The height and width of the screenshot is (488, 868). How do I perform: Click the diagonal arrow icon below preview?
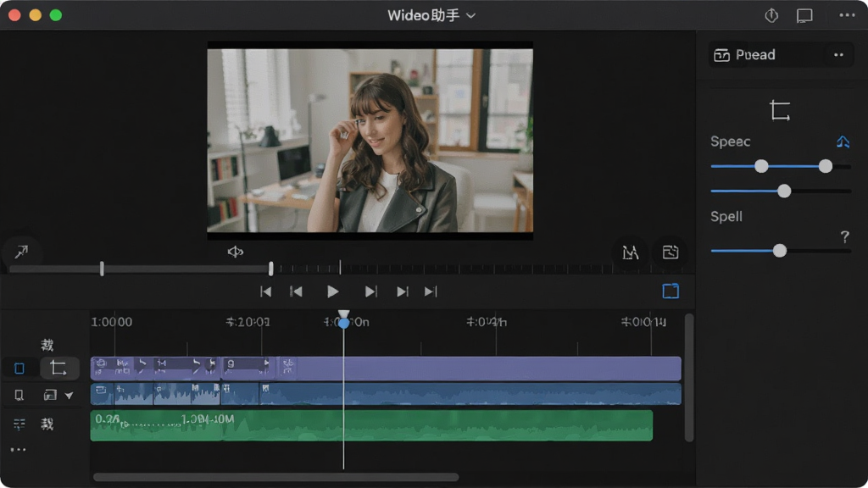point(21,252)
